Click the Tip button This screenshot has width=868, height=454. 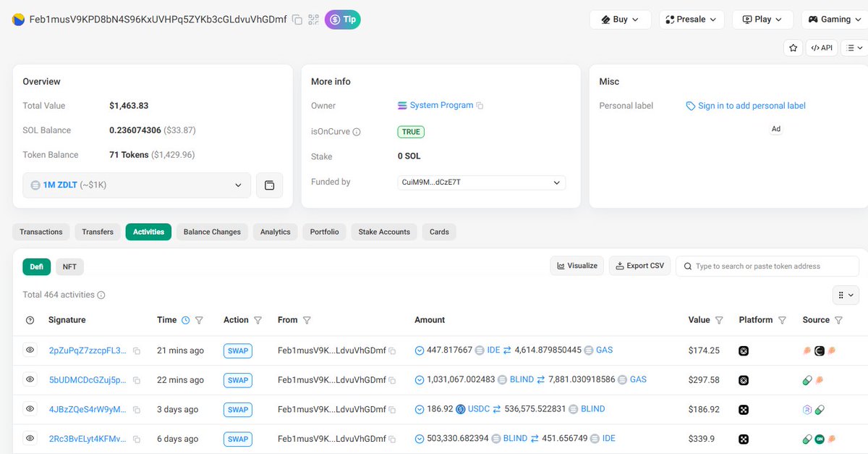point(343,20)
